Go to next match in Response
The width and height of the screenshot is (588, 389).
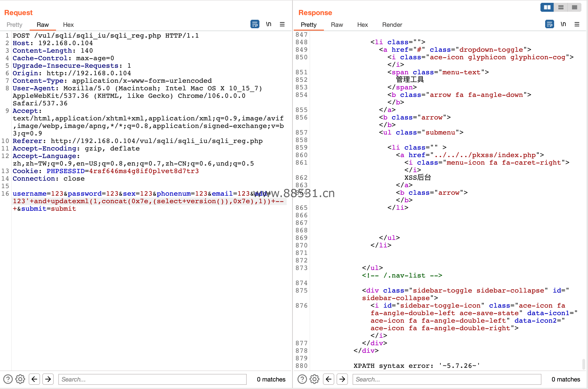click(x=342, y=379)
